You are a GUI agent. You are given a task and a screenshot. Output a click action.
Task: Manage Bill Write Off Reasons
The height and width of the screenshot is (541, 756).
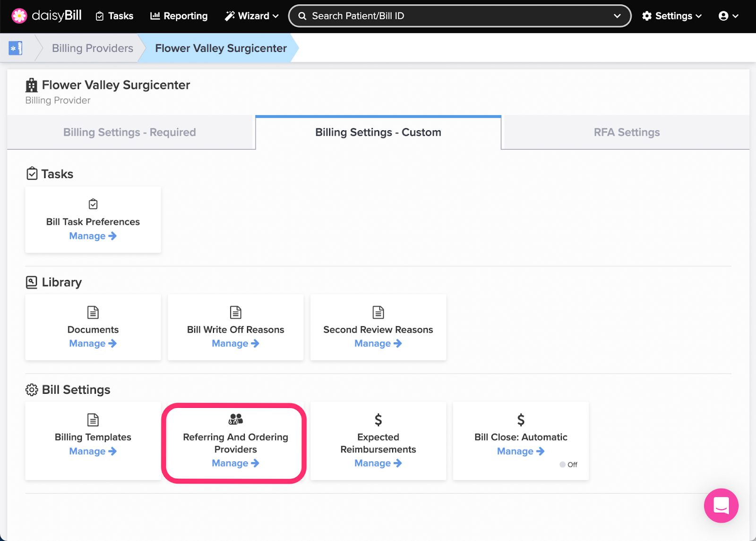click(x=236, y=344)
